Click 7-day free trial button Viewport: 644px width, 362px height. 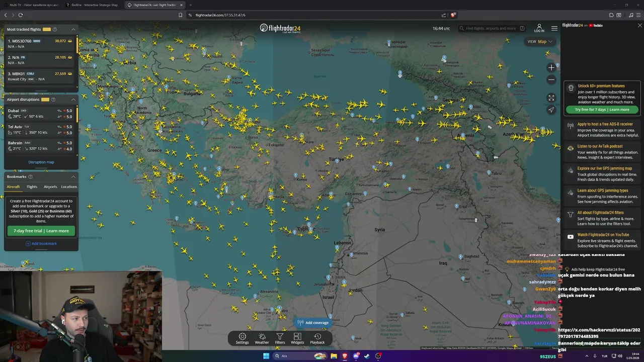coord(41,231)
